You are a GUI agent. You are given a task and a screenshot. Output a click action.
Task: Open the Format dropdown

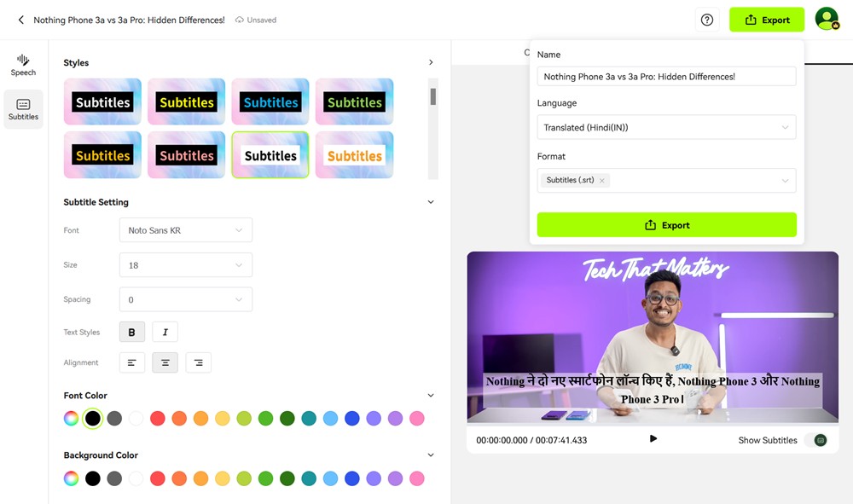(666, 181)
